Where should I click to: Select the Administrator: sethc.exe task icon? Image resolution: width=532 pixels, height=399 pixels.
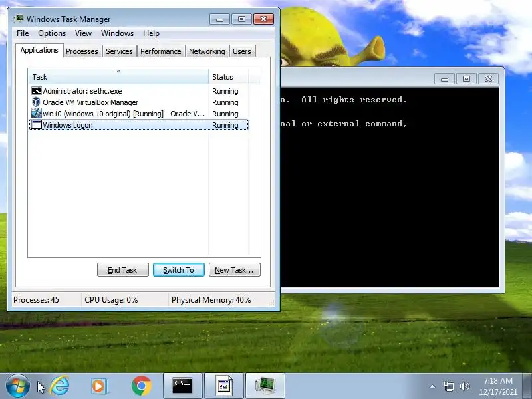pos(37,91)
